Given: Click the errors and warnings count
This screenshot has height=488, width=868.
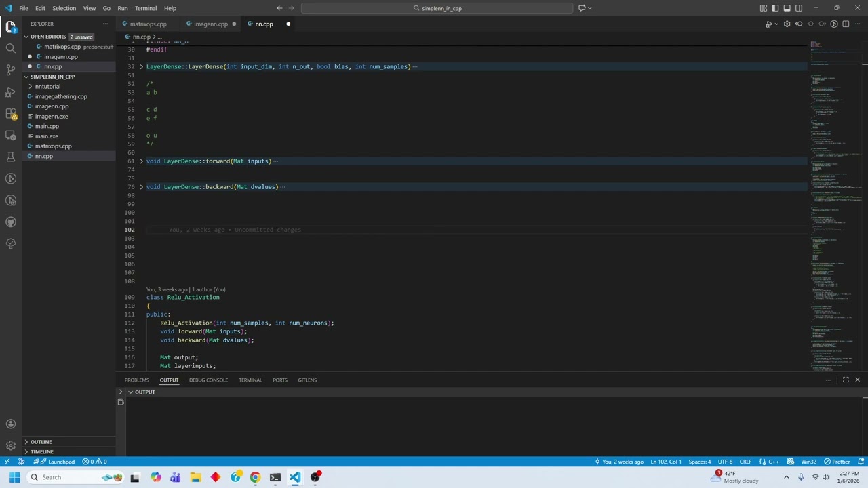Looking at the screenshot, I should point(95,462).
